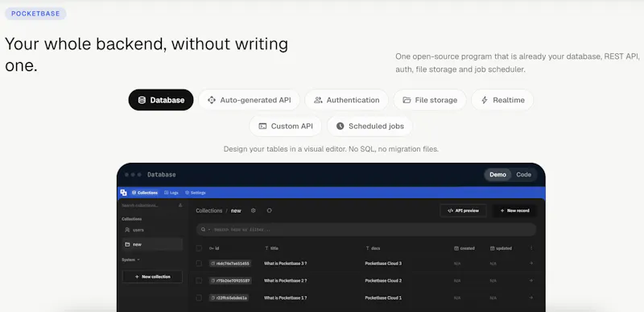Viewport: 644px width, 312px height.
Task: Switch to Auto-generated API tab
Action: pos(249,100)
